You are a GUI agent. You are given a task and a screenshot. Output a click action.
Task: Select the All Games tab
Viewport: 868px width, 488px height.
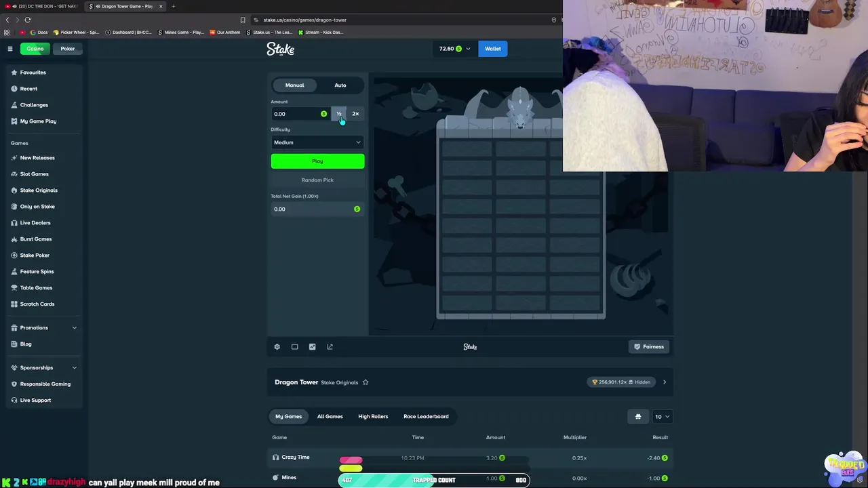(330, 417)
